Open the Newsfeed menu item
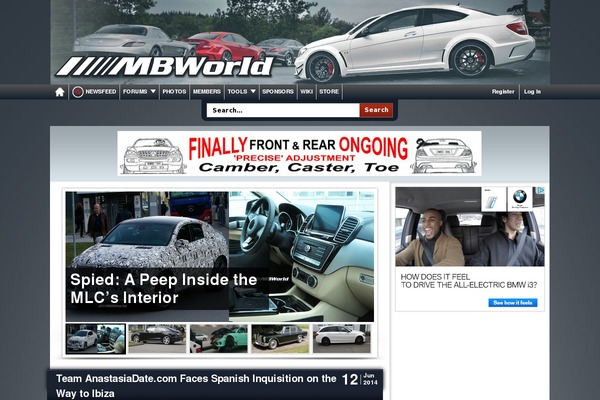This screenshot has width=600, height=400. click(101, 92)
